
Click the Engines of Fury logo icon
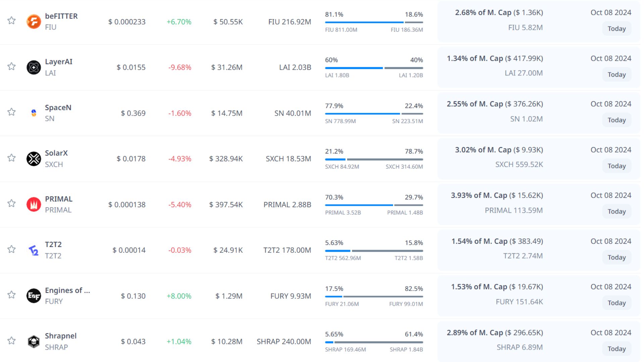(x=34, y=296)
